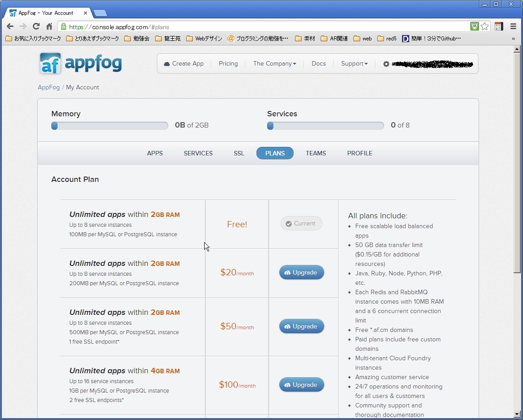The image size is (523, 420).
Task: Click the 'Free *.af.cm domains' bullet
Action: pos(384,330)
